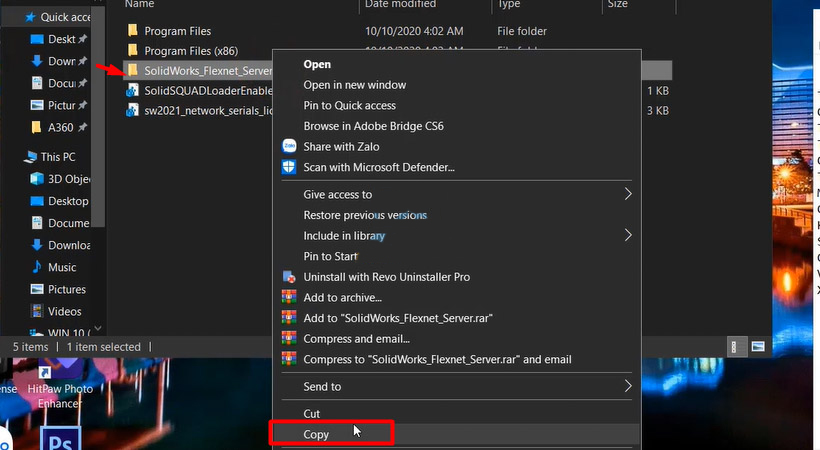This screenshot has height=450, width=820.
Task: Open the Program Files (x86) folder
Action: [190, 51]
